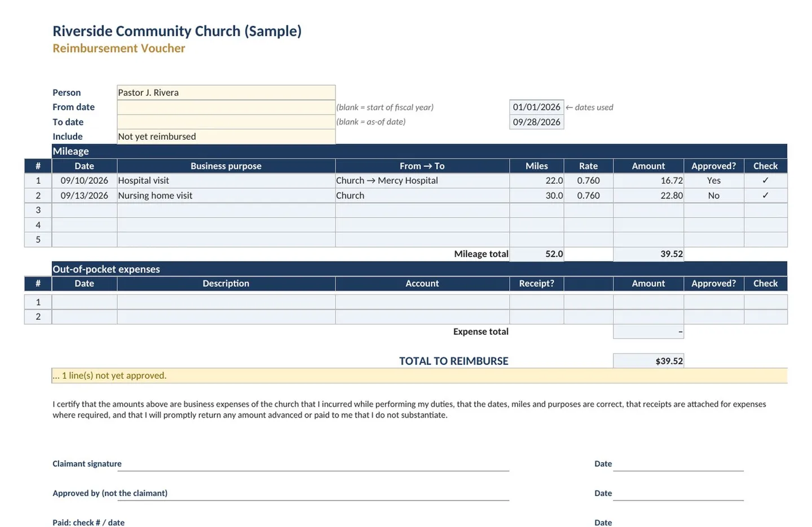This screenshot has width=812, height=527.
Task: Select the 30.0 miles cell
Action: [537, 196]
